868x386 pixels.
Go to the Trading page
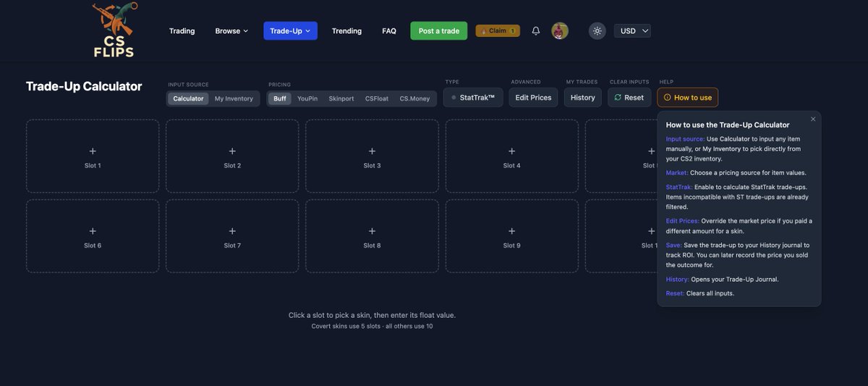(182, 30)
